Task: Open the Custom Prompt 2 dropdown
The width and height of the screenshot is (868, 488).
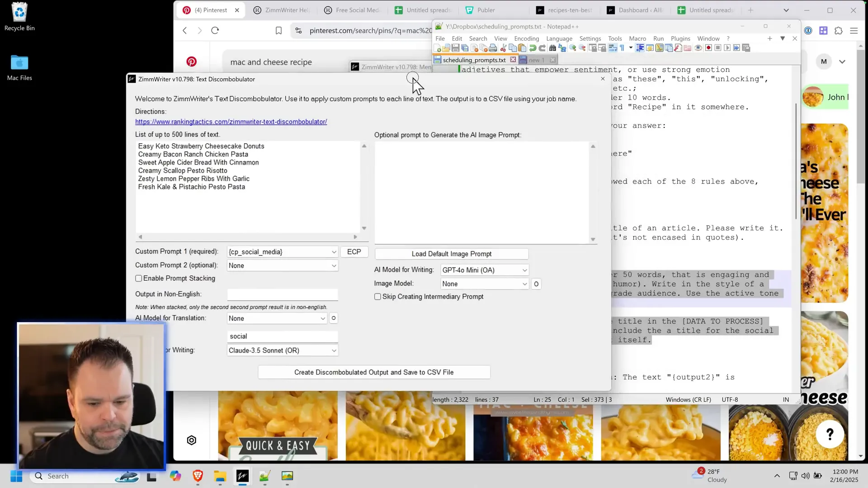Action: tap(283, 265)
